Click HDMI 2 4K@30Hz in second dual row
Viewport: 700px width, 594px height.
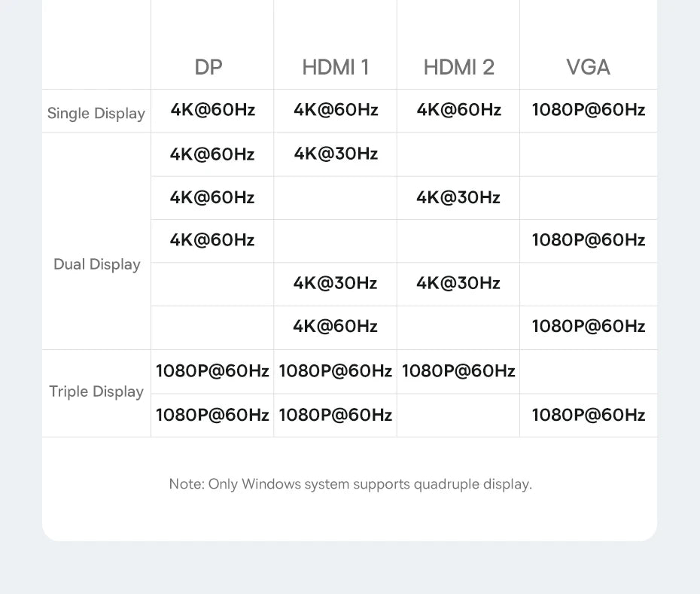pos(458,197)
